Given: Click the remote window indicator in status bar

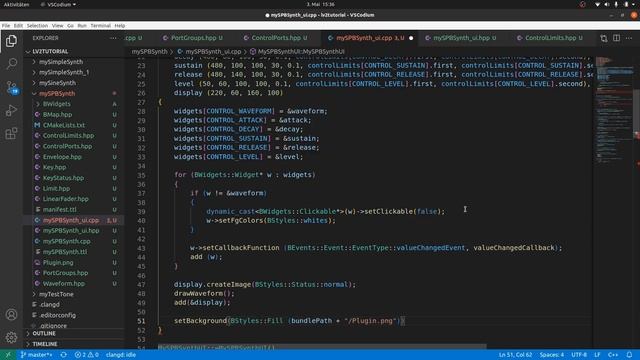Looking at the screenshot, I should [7, 355].
